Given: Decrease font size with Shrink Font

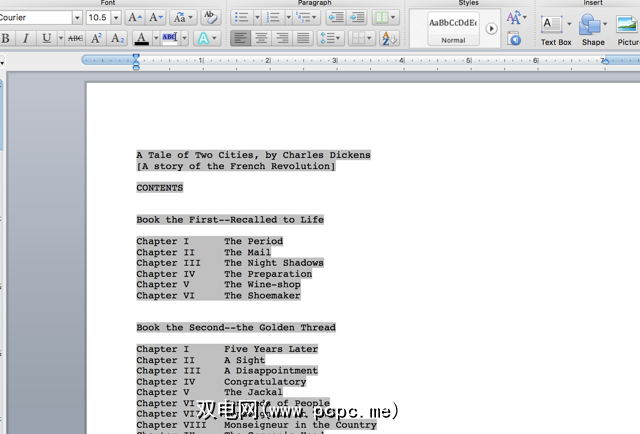Looking at the screenshot, I should [x=156, y=18].
